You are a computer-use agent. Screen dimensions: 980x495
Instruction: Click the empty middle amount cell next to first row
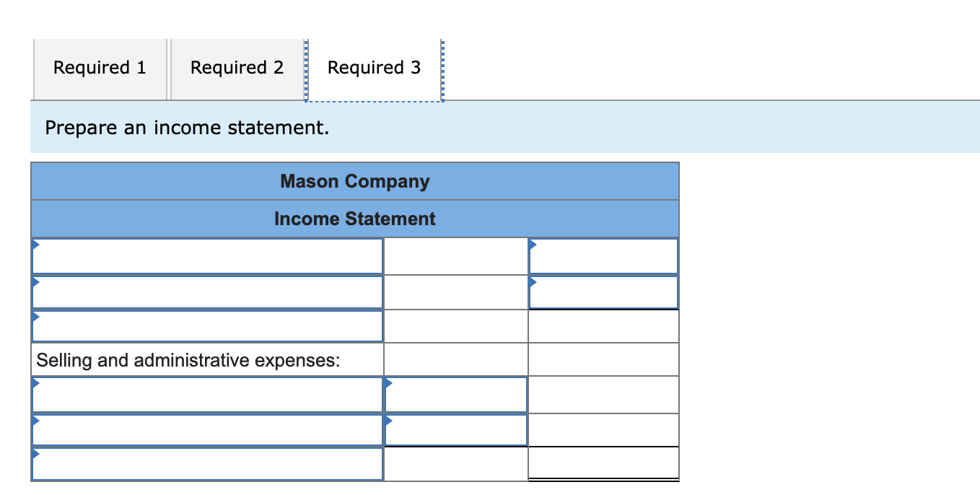click(x=455, y=255)
